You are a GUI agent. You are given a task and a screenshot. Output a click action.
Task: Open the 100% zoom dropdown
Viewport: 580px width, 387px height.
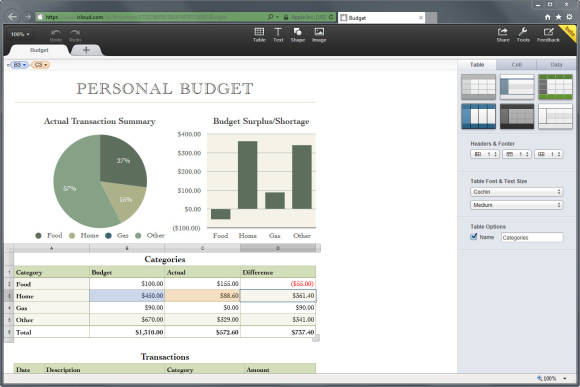(20, 34)
